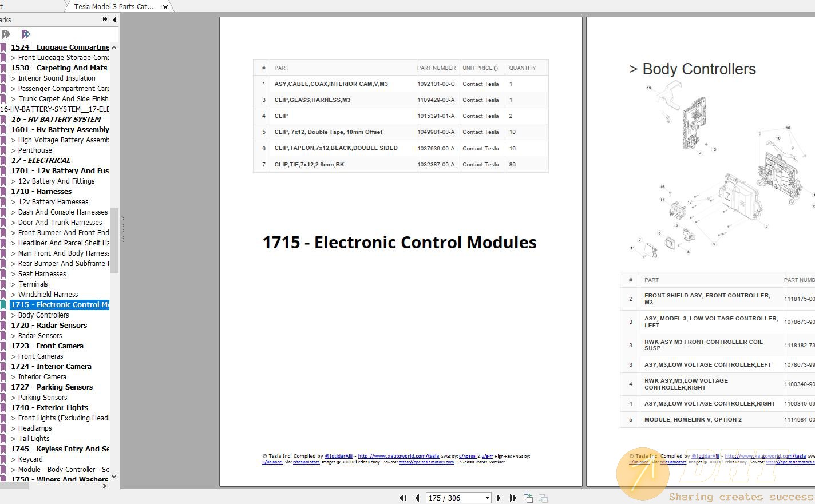815x504 pixels.
Task: Switch to the Tesla Model 3 Parts Cat... tab
Action: point(114,7)
